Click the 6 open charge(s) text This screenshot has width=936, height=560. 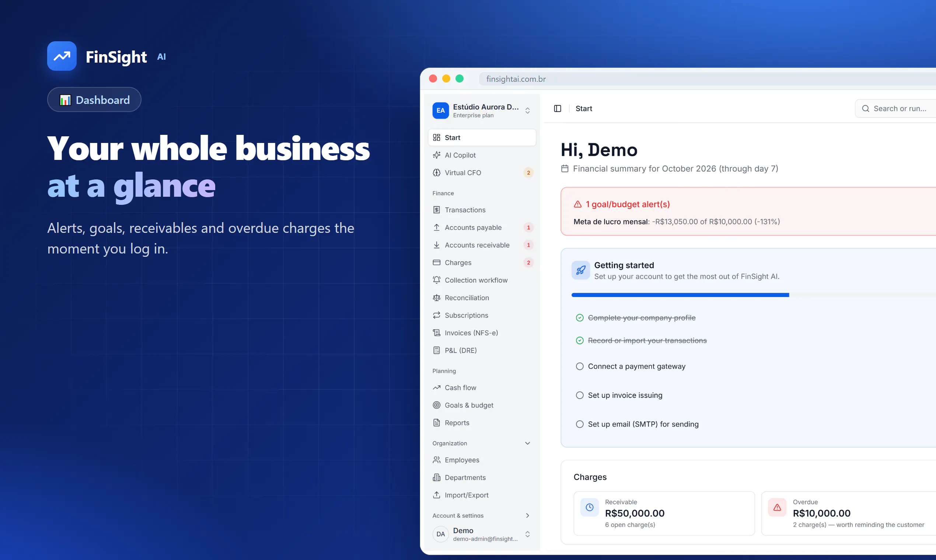[x=630, y=525]
